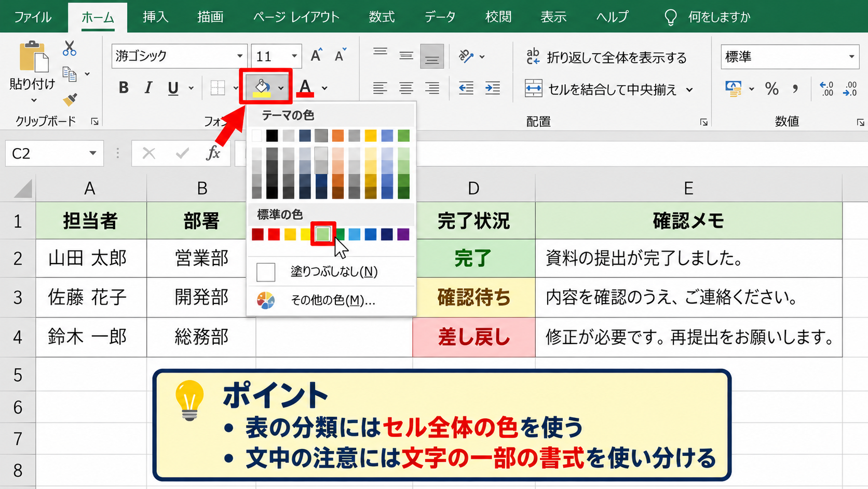This screenshot has height=489, width=868.
Task: Pick the black theme color swatch
Action: pyautogui.click(x=272, y=136)
